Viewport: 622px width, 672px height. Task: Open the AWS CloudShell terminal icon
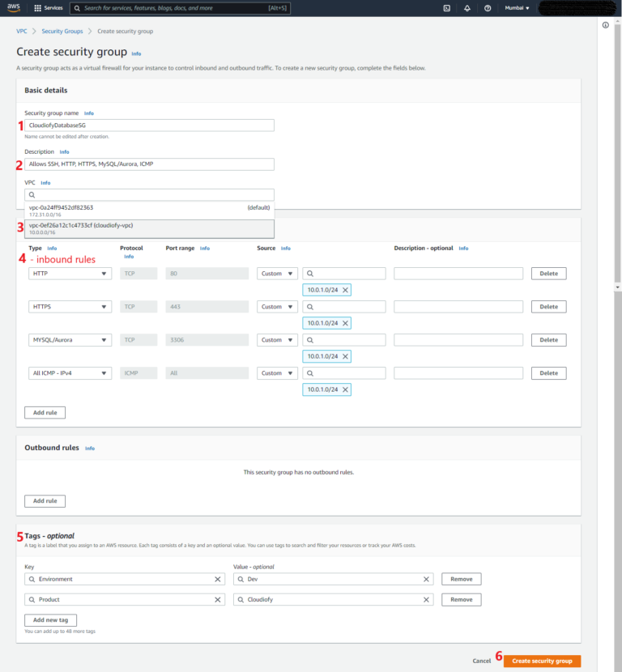447,8
